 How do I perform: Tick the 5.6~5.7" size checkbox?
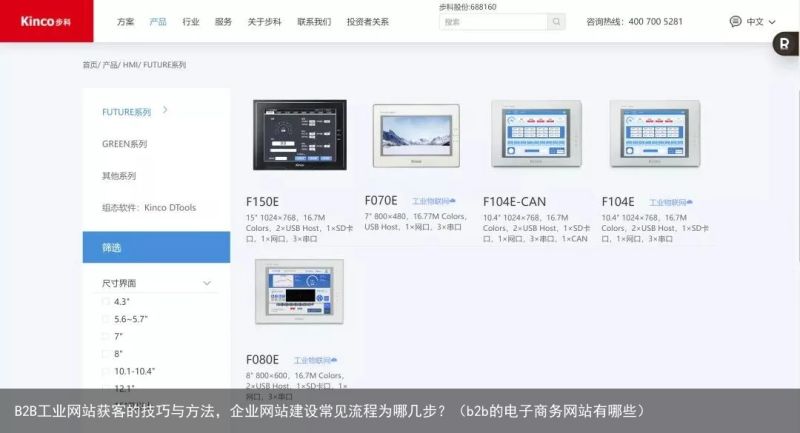pos(106,319)
